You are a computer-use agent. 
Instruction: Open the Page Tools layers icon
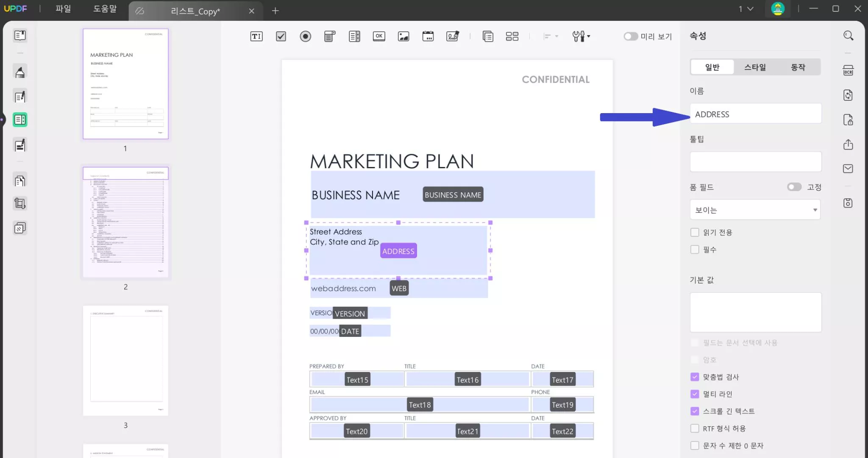[20, 228]
